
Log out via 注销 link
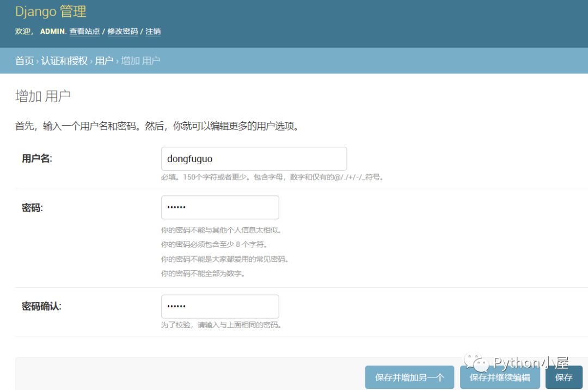153,32
